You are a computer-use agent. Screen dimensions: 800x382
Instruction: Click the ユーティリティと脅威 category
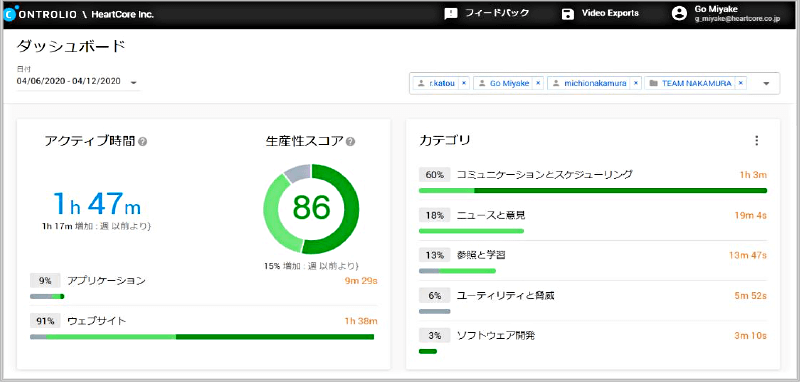tap(505, 295)
